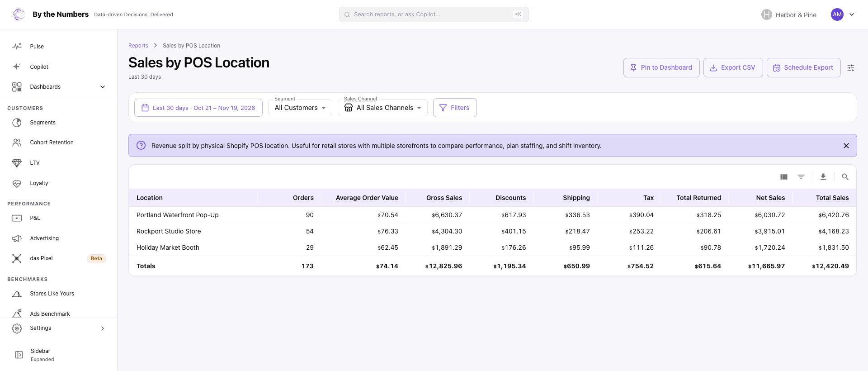Open report settings sliders icon
This screenshot has height=371, width=868.
click(851, 68)
